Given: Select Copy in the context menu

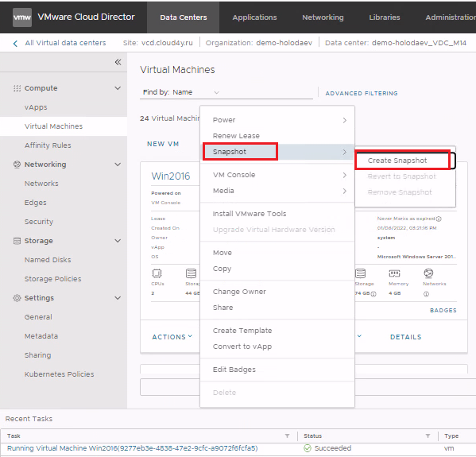Looking at the screenshot, I should point(222,269).
